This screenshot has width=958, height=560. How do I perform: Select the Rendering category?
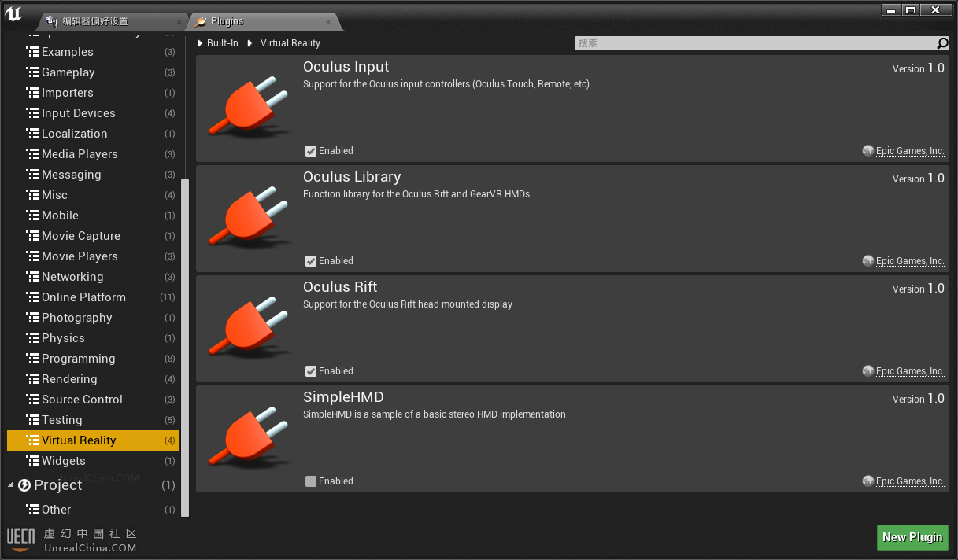click(93, 379)
